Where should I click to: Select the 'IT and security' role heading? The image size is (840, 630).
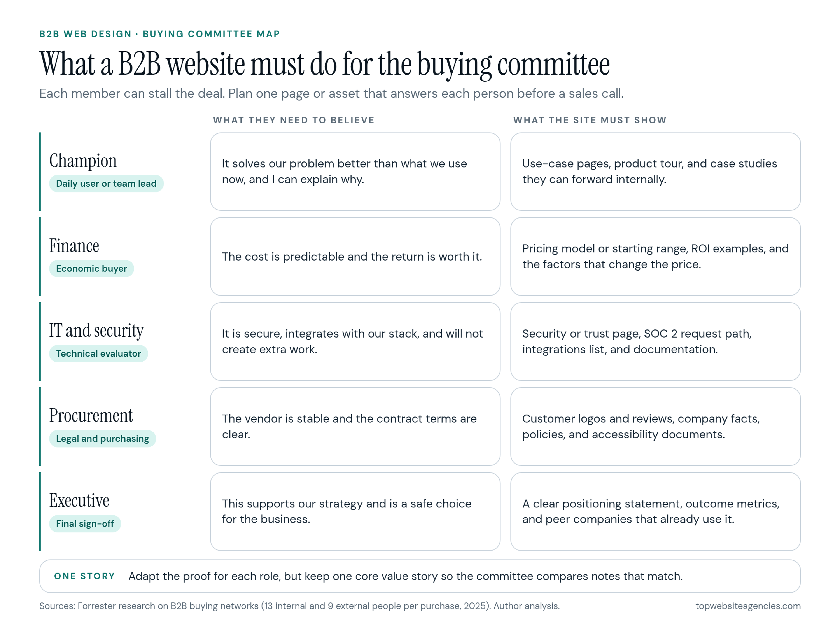96,331
